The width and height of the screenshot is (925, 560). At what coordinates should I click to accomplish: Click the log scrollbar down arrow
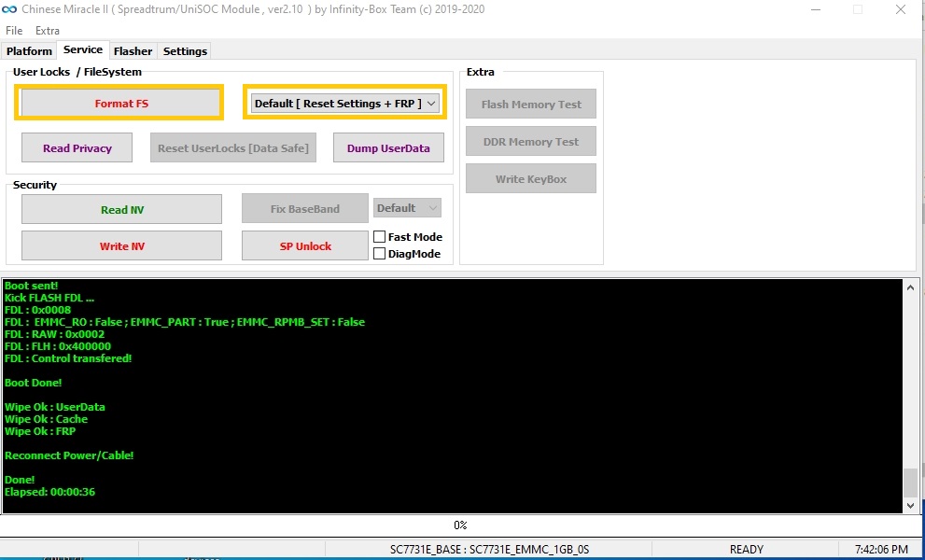(910, 505)
